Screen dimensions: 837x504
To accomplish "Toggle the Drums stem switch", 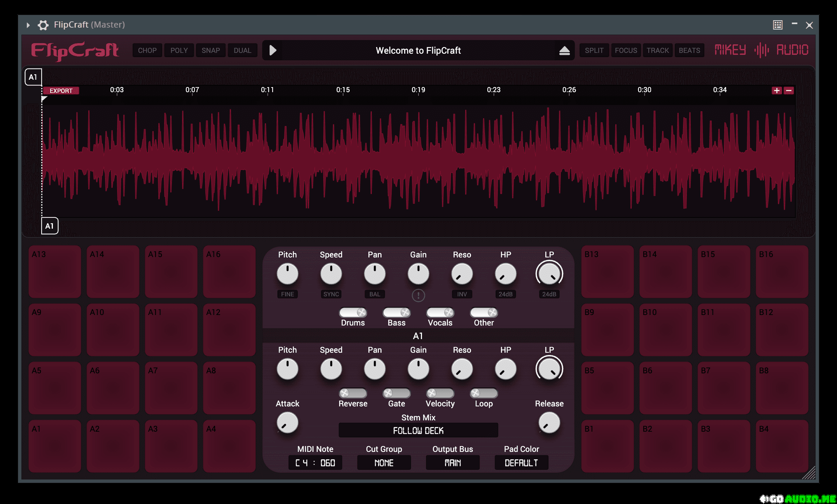I will [x=353, y=313].
